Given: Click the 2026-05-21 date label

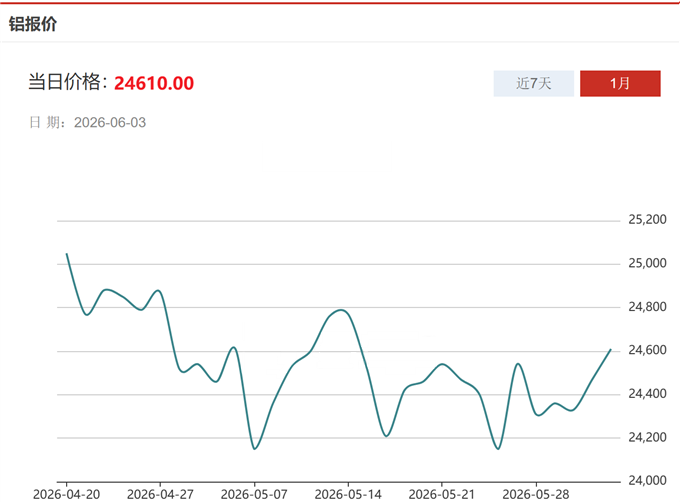Looking at the screenshot, I should [442, 494].
